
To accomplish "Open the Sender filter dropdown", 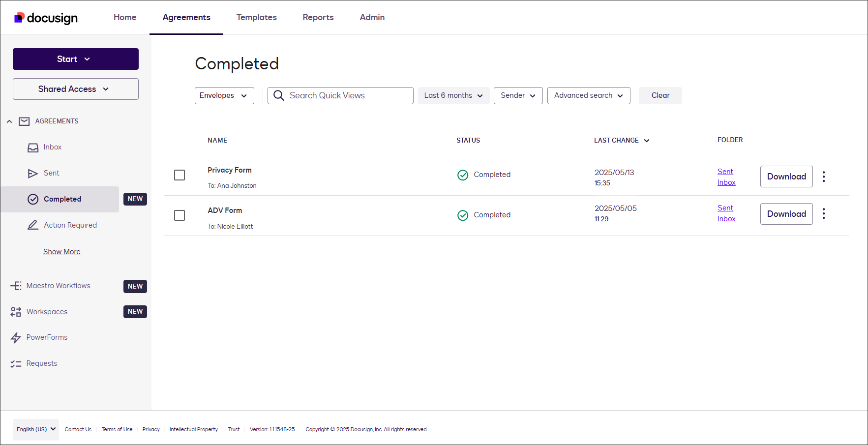I will pyautogui.click(x=518, y=95).
